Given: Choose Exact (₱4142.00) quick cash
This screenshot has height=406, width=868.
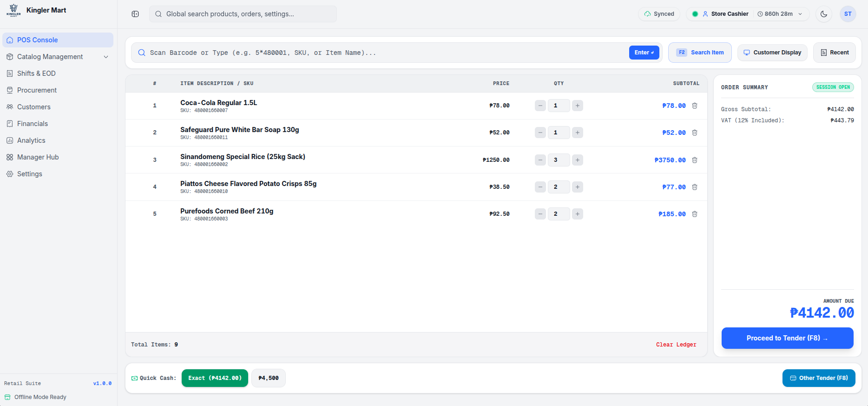Looking at the screenshot, I should pyautogui.click(x=215, y=378).
